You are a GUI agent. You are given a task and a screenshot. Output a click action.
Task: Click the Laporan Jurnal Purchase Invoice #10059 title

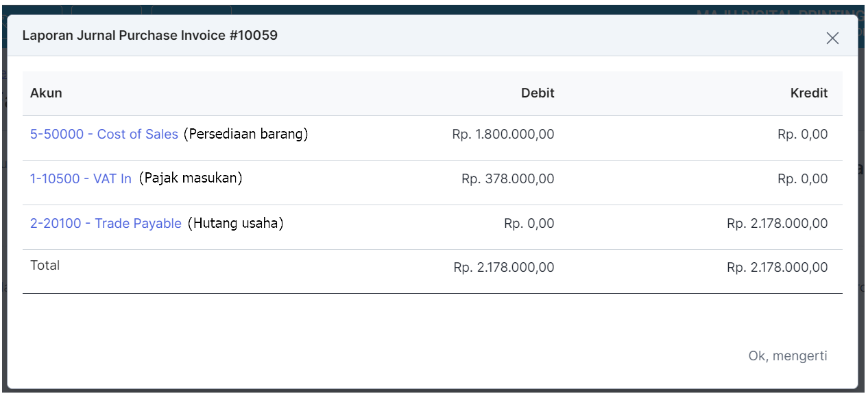coord(150,35)
